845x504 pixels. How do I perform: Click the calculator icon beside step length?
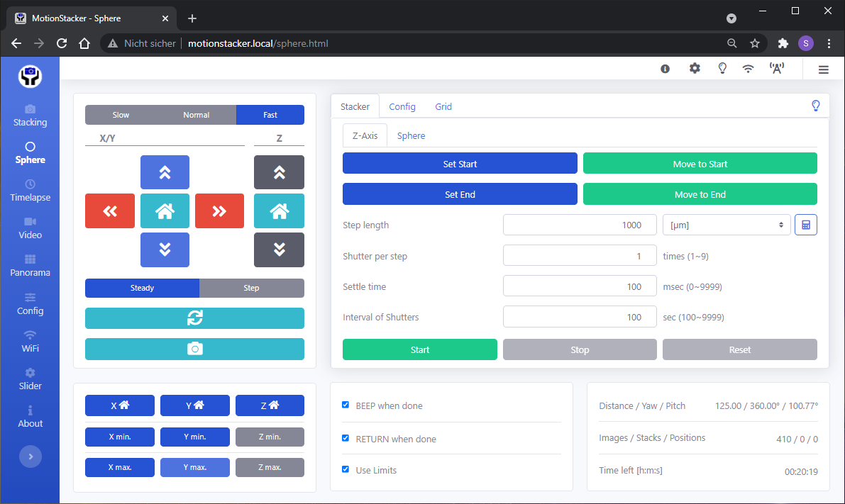[x=805, y=225]
